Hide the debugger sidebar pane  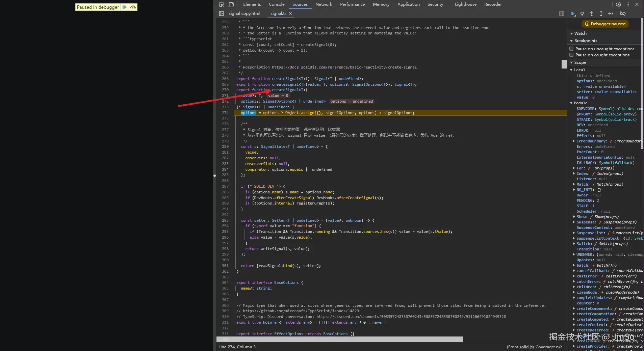[562, 13]
